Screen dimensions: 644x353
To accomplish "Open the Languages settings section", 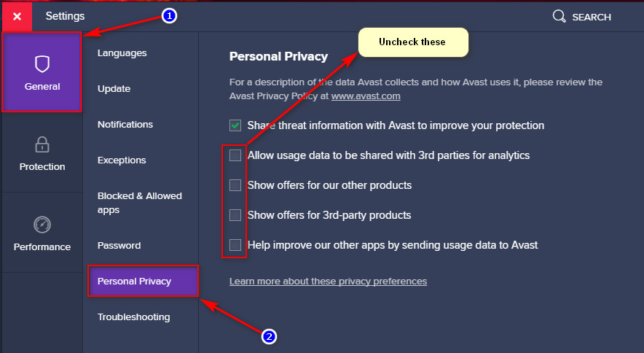I will (122, 53).
